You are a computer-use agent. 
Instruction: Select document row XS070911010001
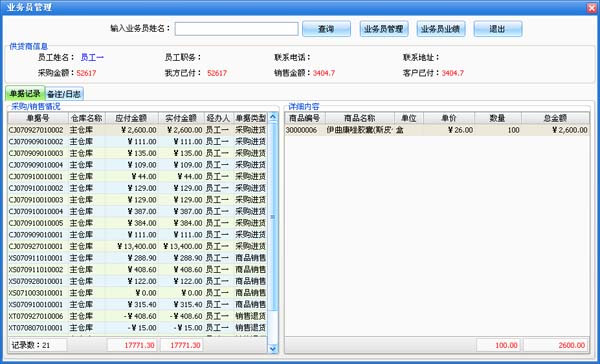click(137, 258)
